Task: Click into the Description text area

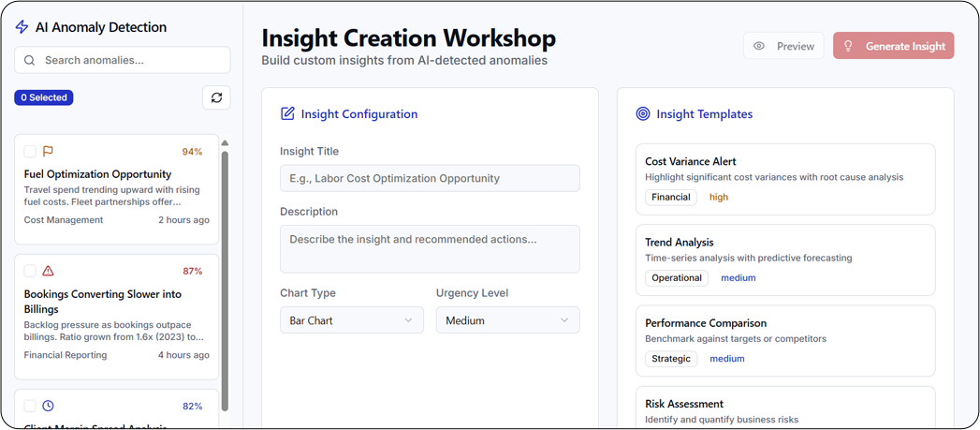Action: pos(430,248)
